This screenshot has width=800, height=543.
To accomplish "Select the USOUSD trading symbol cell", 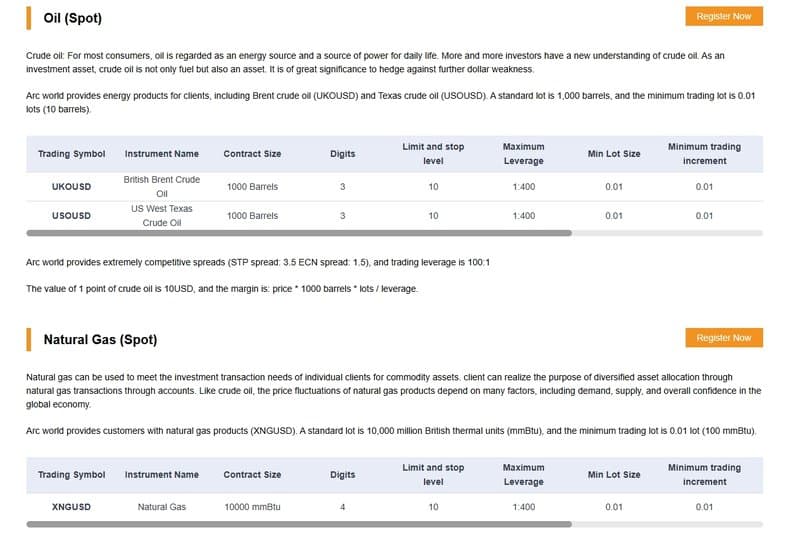I will tap(71, 216).
